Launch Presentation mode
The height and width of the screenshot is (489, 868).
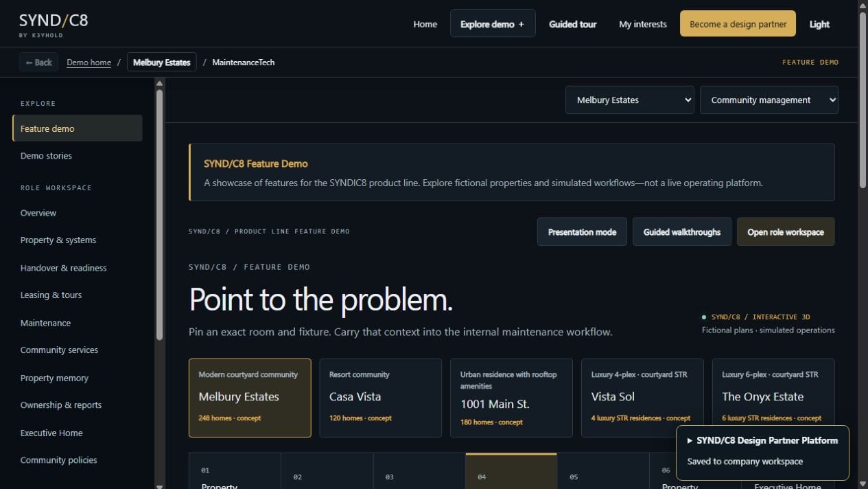tap(582, 232)
